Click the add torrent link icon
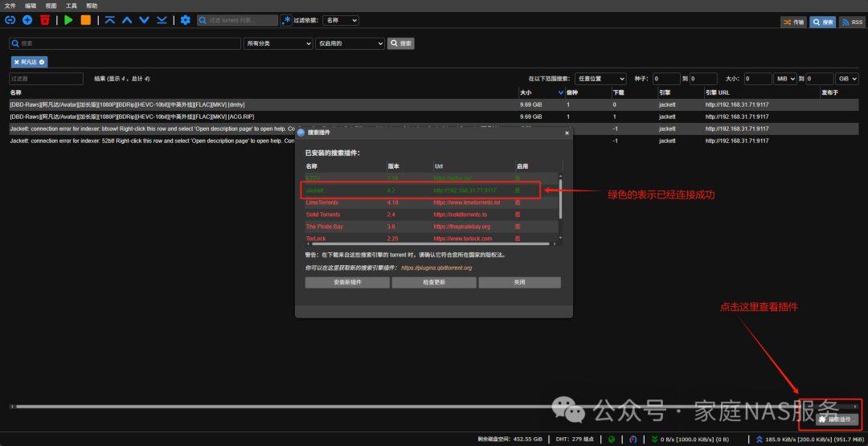Image resolution: width=868 pixels, height=446 pixels. tap(10, 20)
